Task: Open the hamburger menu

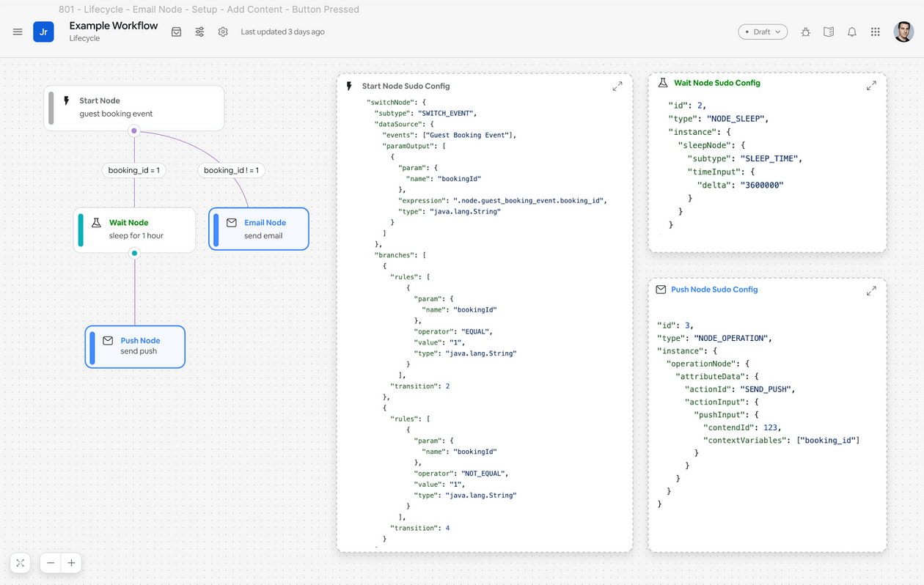Action: (18, 32)
